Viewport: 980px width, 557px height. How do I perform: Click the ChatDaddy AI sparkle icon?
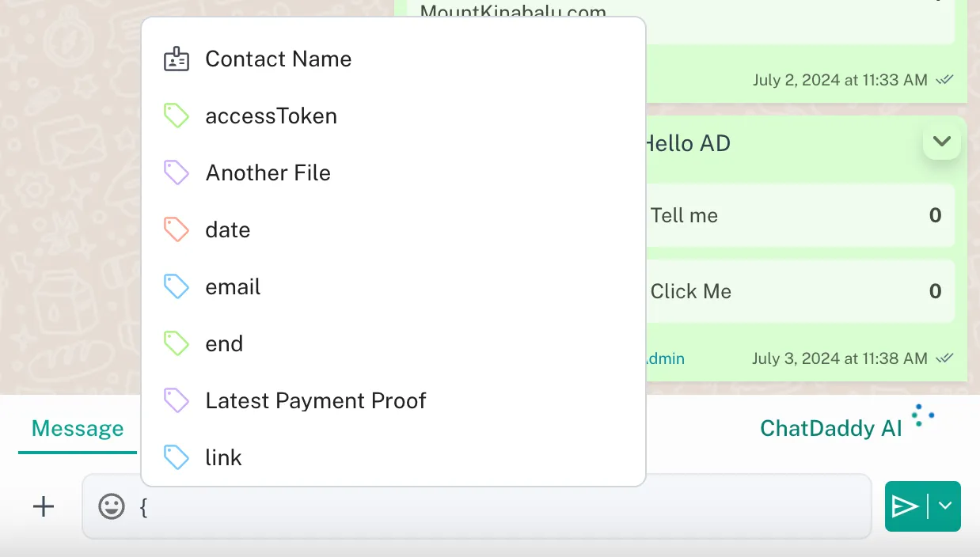922,415
